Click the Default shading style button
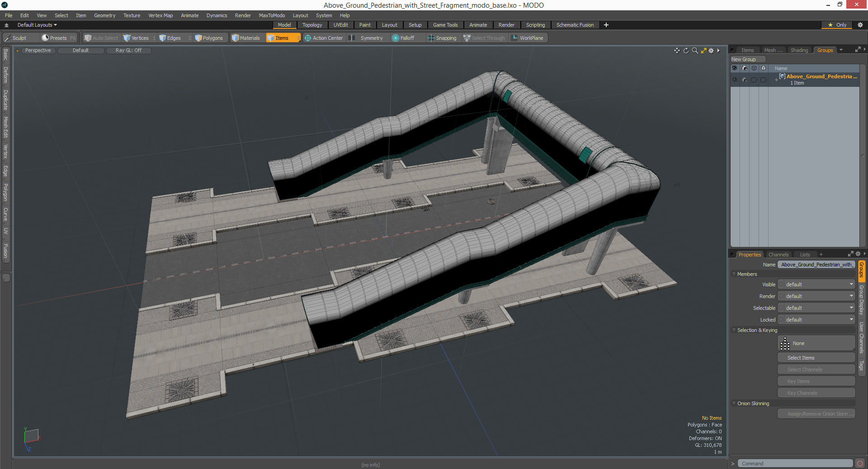This screenshot has width=868, height=469. tap(80, 50)
